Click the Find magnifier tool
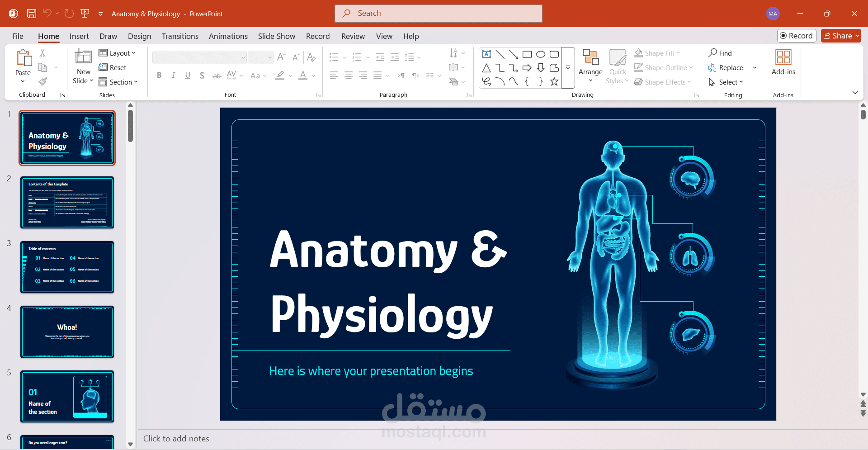The height and width of the screenshot is (450, 868). tap(720, 53)
